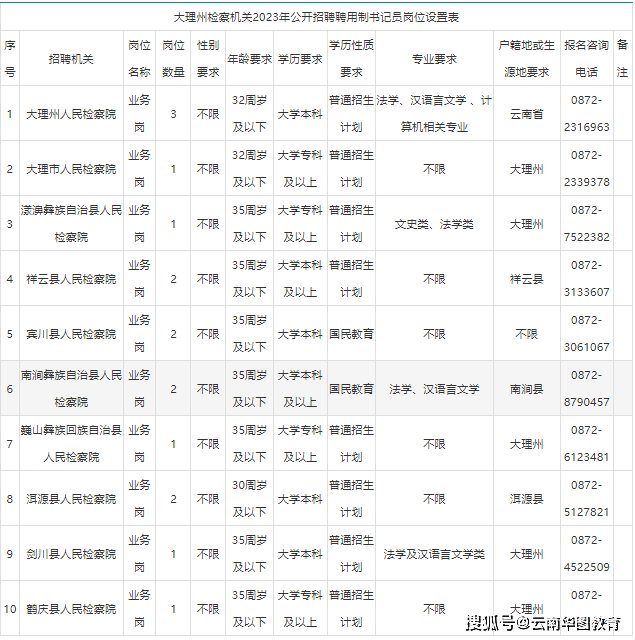
Task: Select the 巍山彝族回族自治县人民检察院 cell
Action: 71,444
